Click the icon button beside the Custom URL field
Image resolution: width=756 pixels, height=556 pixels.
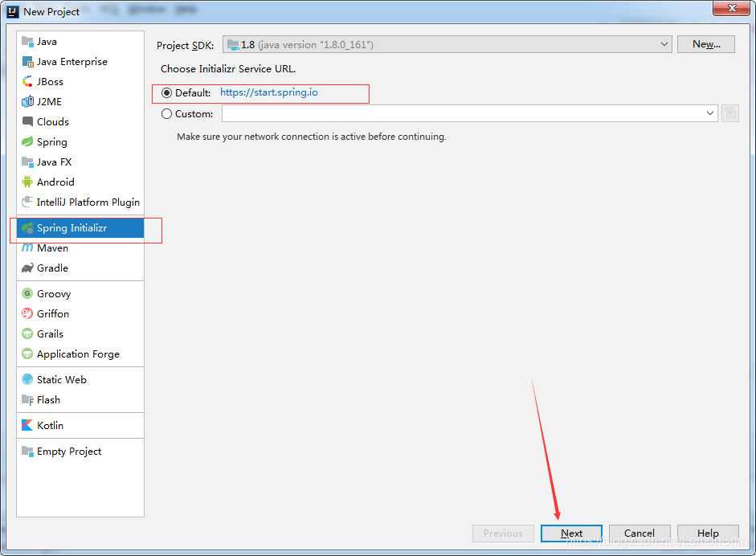pos(730,113)
